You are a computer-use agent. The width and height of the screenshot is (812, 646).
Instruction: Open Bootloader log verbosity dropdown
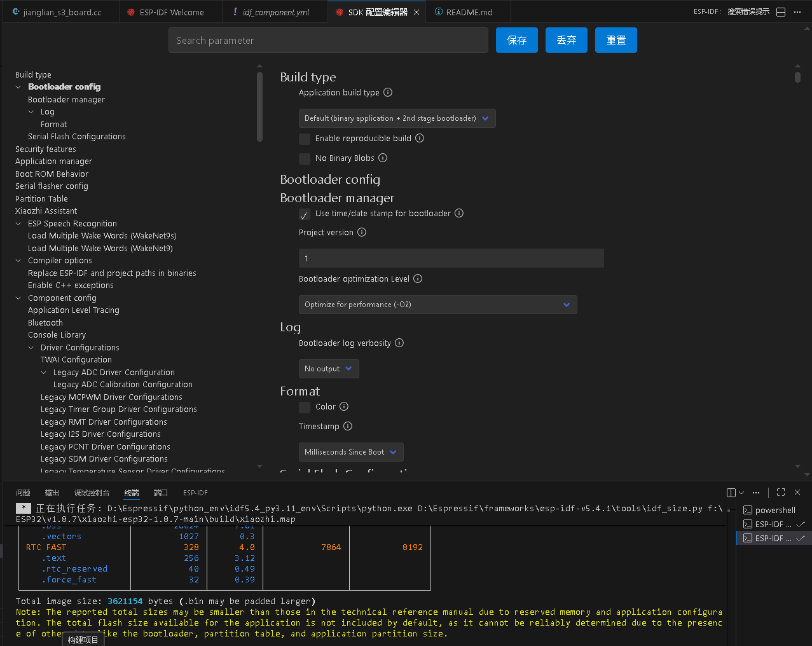(x=329, y=369)
